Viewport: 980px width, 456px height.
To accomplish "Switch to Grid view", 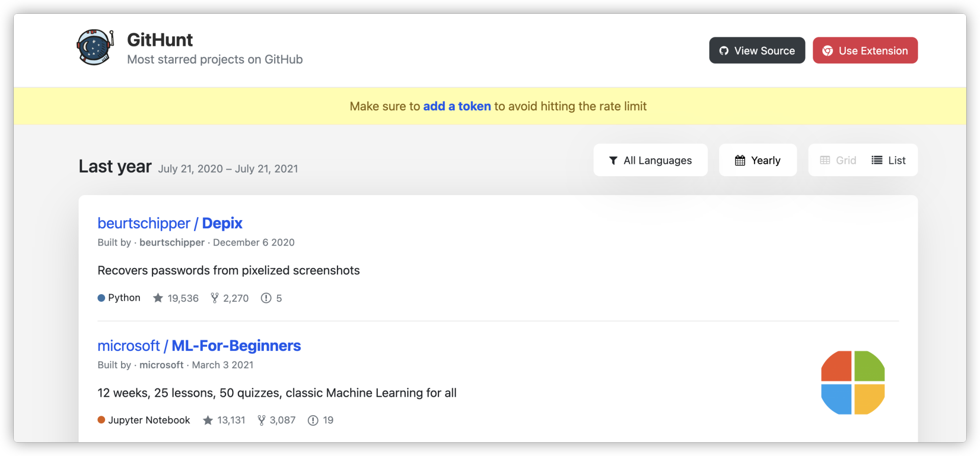I will [x=838, y=160].
